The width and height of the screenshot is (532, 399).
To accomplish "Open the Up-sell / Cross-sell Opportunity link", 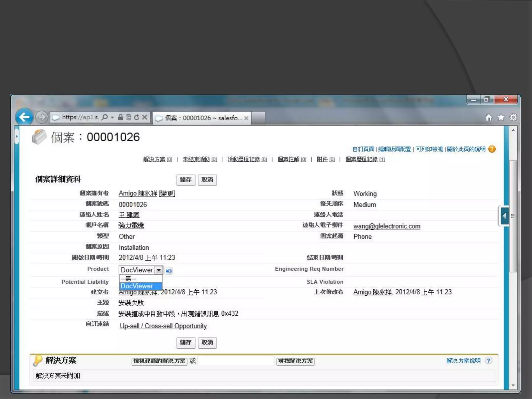I will coord(163,326).
